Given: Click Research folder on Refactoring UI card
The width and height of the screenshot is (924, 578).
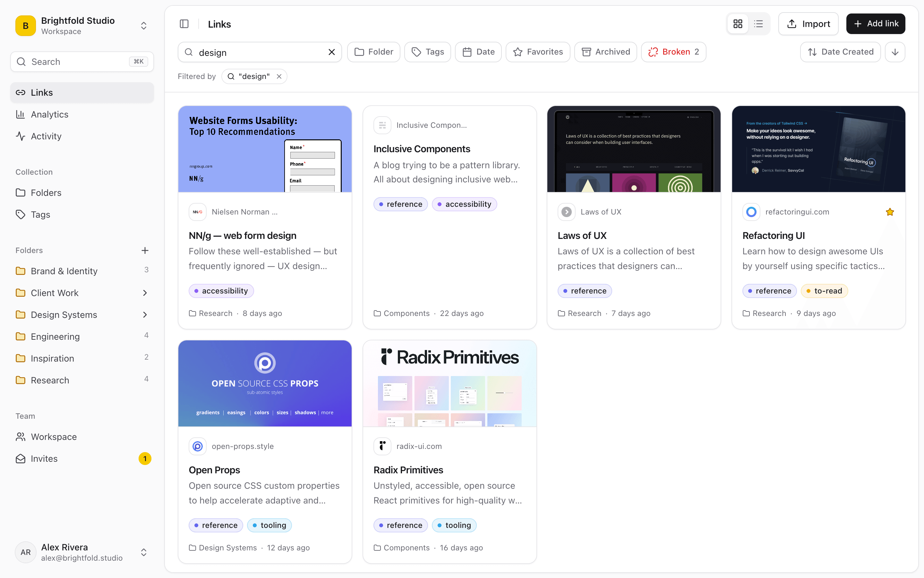Looking at the screenshot, I should tap(765, 313).
